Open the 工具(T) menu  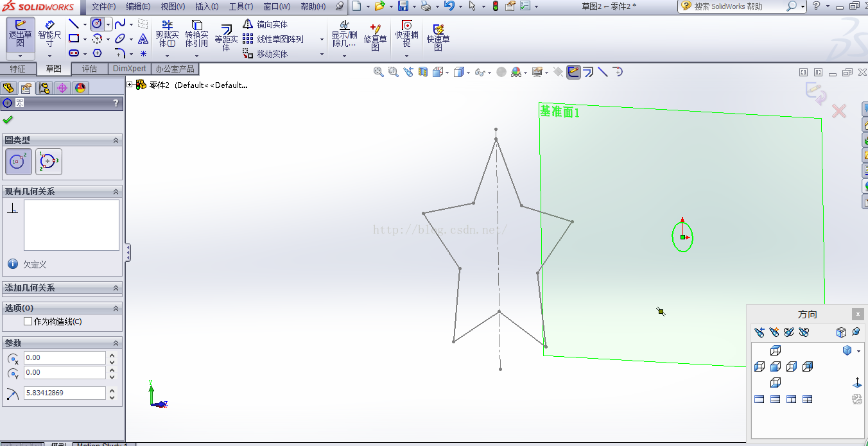(x=241, y=6)
